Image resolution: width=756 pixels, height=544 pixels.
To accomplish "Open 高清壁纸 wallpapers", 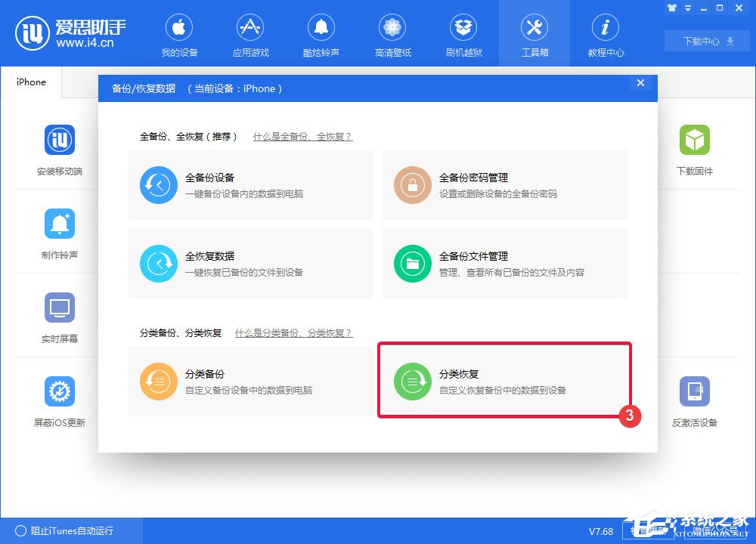I will [x=392, y=34].
